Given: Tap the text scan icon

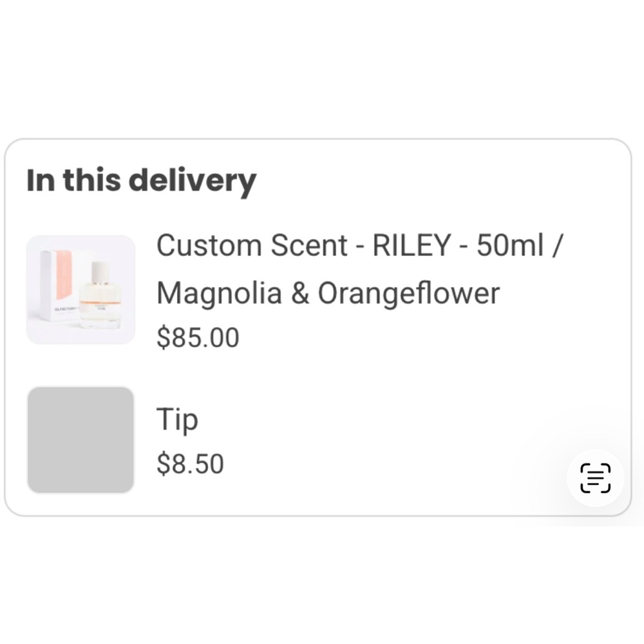Looking at the screenshot, I should coord(595,478).
